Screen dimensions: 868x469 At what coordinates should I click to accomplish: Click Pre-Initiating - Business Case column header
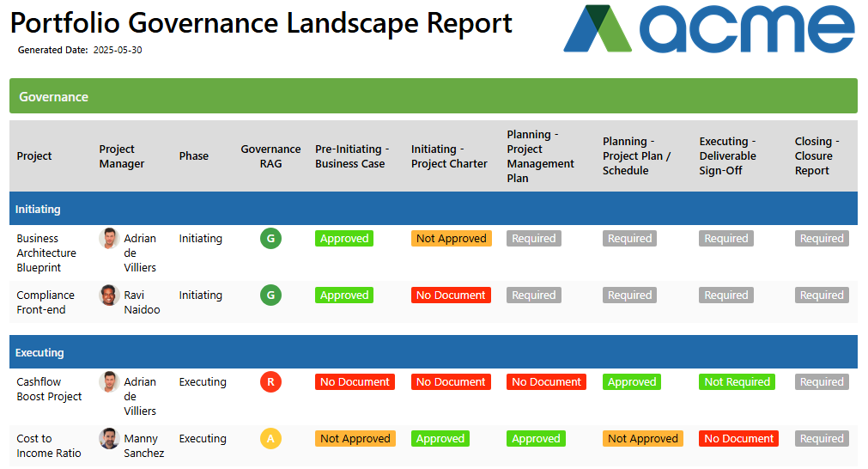coord(352,156)
